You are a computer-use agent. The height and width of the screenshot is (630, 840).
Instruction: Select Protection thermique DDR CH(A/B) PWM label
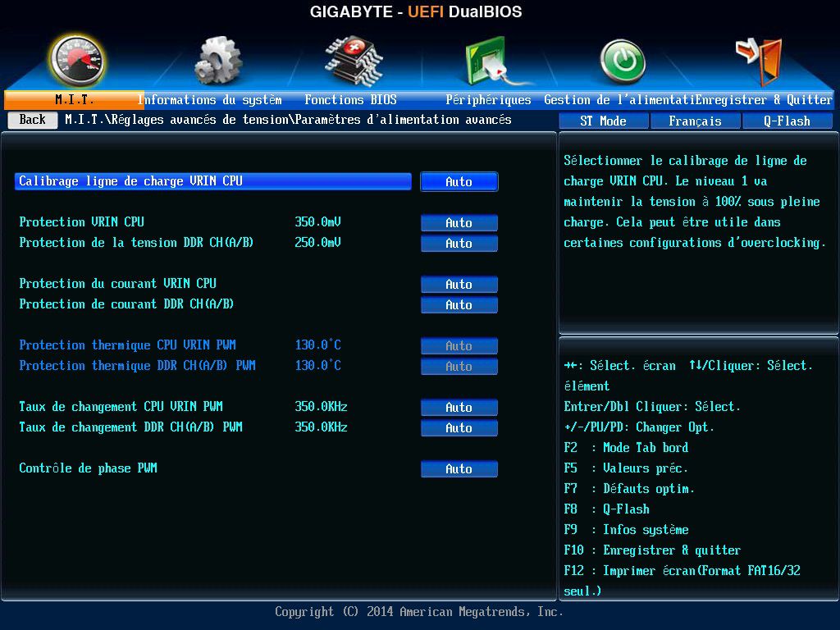point(137,365)
